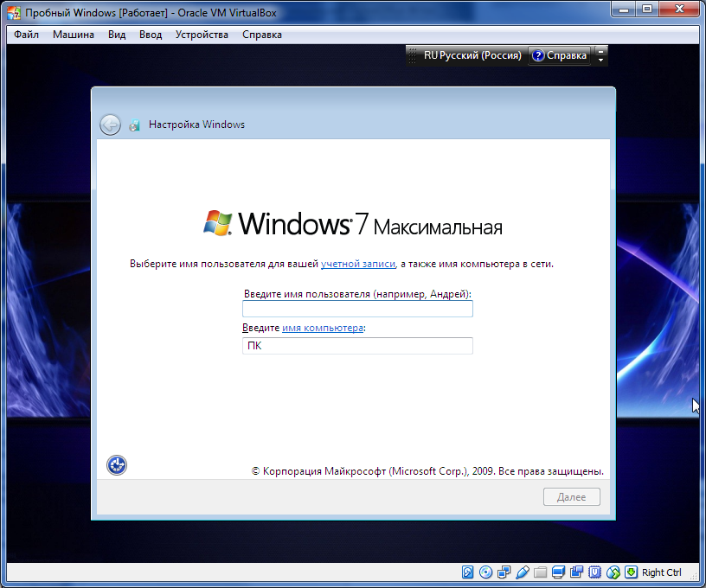Image resolution: width=706 pixels, height=588 pixels.
Task: Click the username input field
Action: (x=356, y=308)
